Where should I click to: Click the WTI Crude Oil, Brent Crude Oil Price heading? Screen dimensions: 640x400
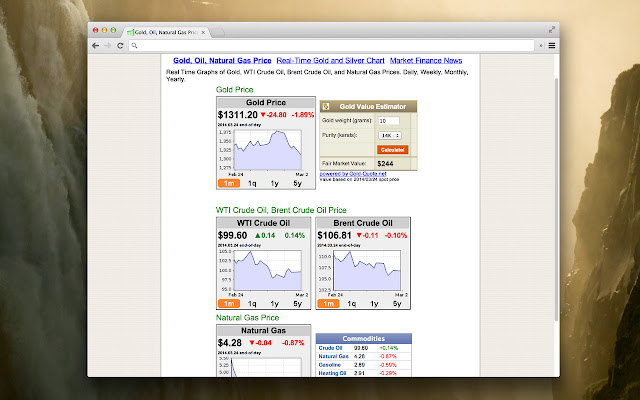click(281, 210)
